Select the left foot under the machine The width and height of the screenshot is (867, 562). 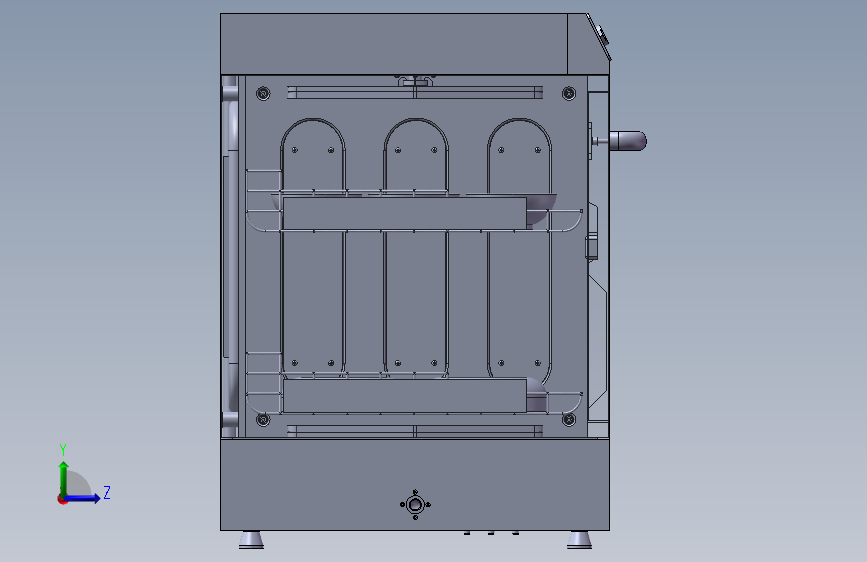251,540
